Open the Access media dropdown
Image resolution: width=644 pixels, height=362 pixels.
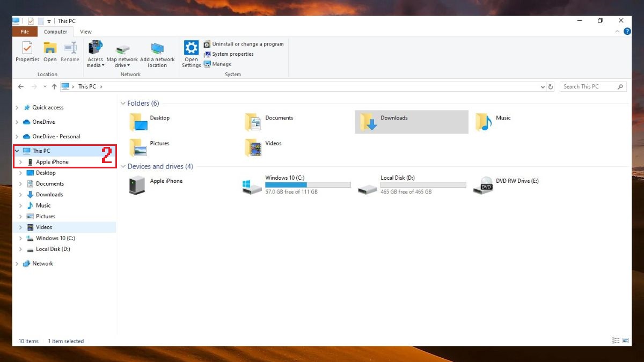point(95,62)
